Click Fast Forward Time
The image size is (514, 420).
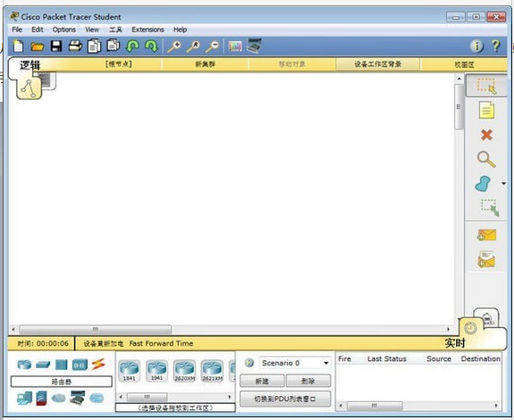(161, 343)
